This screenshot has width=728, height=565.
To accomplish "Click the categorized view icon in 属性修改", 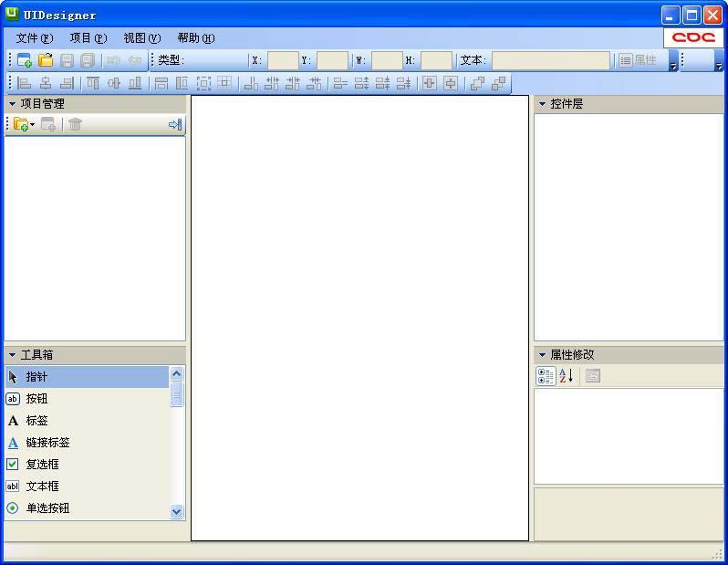I will coord(546,376).
